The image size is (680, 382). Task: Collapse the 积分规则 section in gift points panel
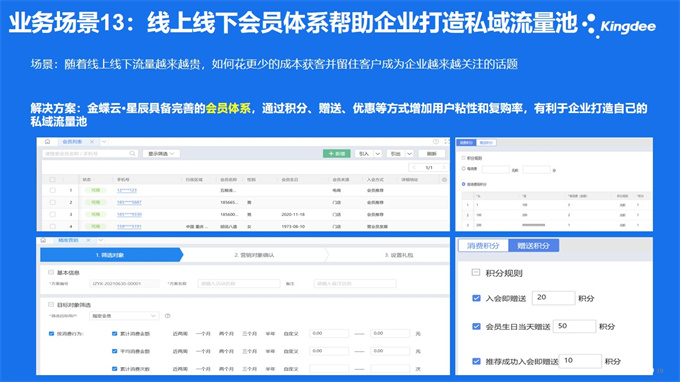tap(476, 273)
